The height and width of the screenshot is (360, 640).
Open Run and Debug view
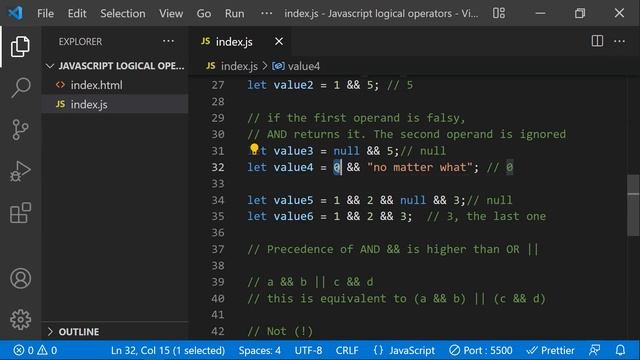click(x=20, y=171)
